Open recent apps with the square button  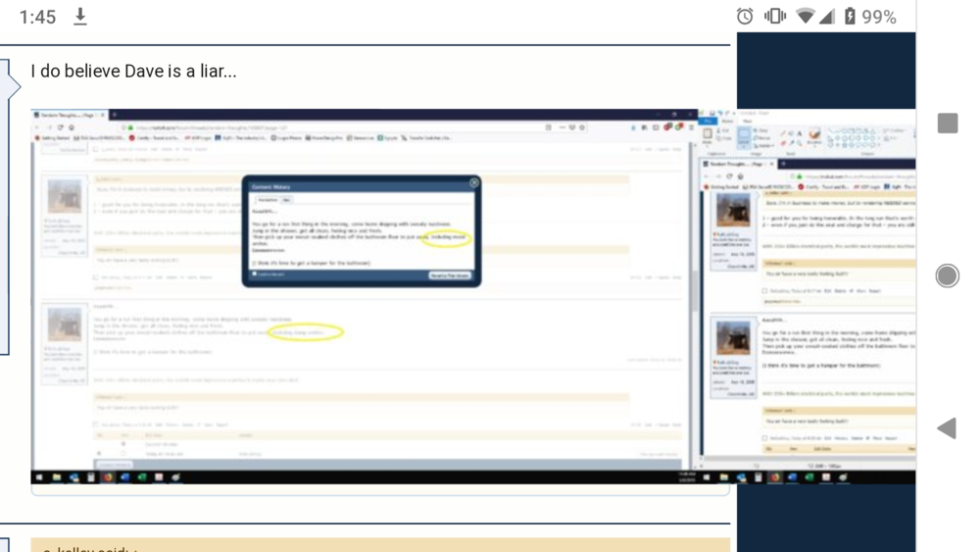[947, 123]
